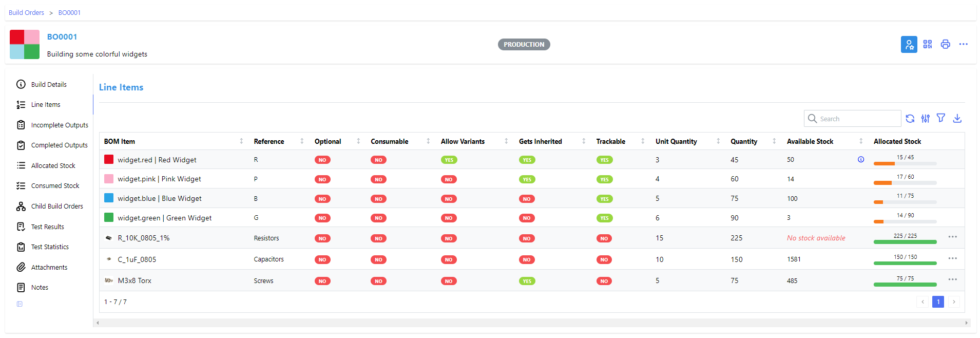
Task: Click info icon in Red Widget row
Action: (861, 160)
